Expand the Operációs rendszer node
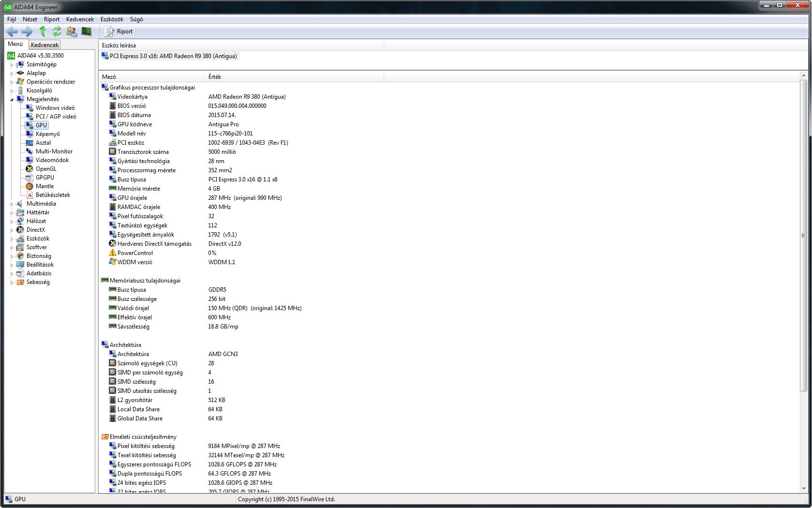This screenshot has width=812, height=508. click(12, 82)
